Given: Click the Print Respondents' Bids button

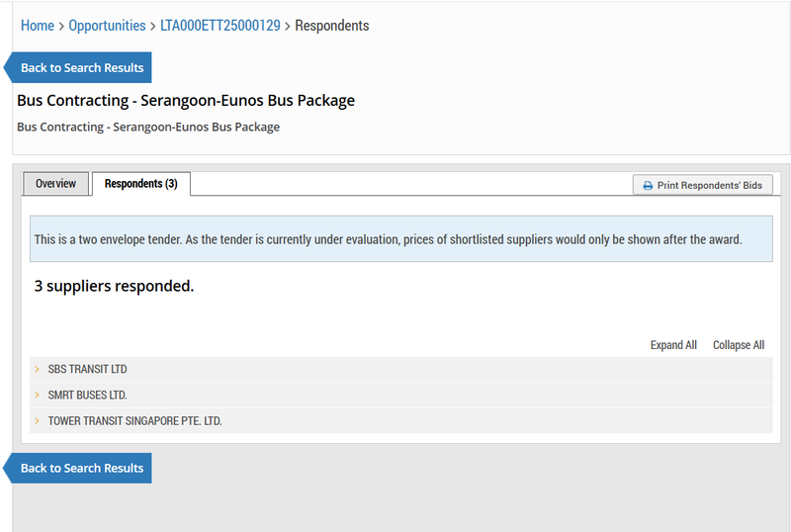Looking at the screenshot, I should click(703, 185).
